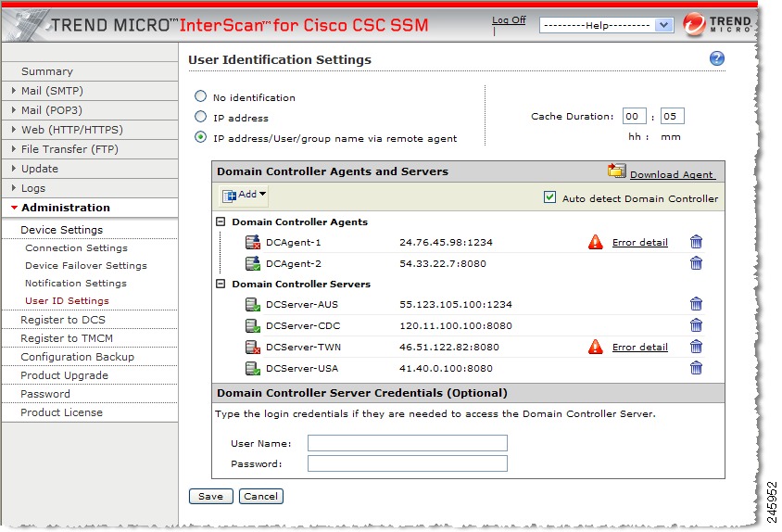Click the DCAgent-1 agent status icon
The image size is (782, 532).
[x=253, y=242]
